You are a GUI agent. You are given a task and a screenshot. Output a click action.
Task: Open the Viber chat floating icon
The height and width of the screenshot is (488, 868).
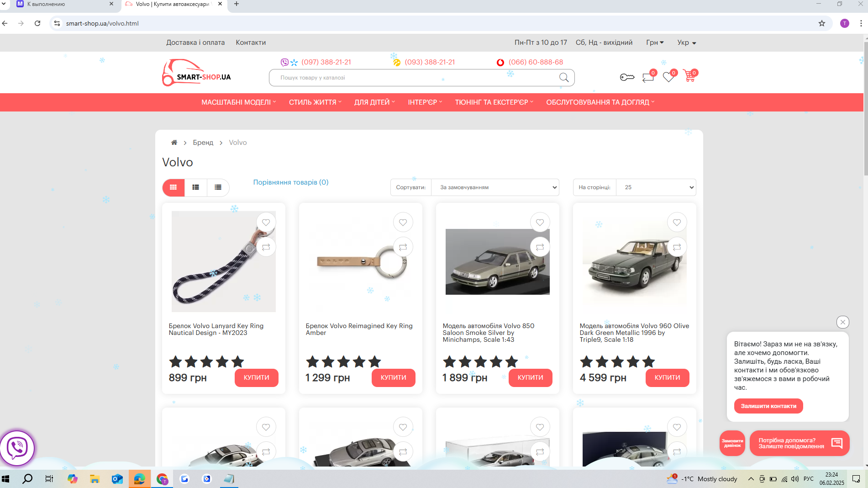coord(17,448)
